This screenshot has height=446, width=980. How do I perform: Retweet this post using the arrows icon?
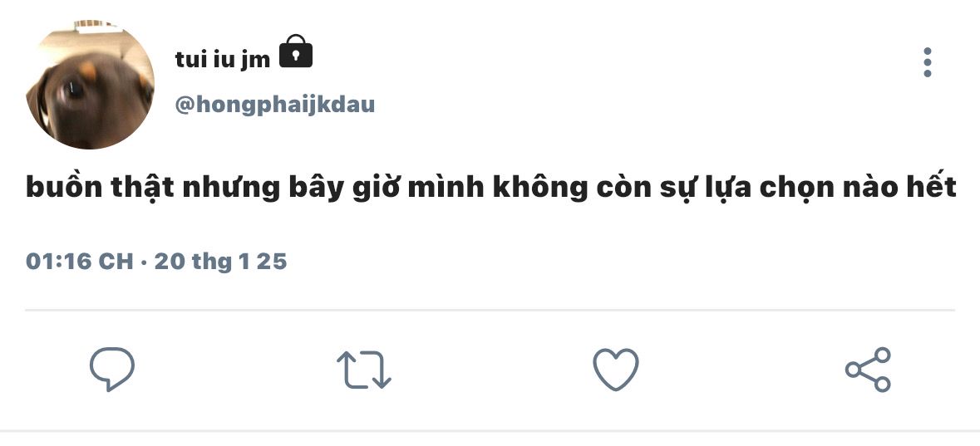(364, 369)
